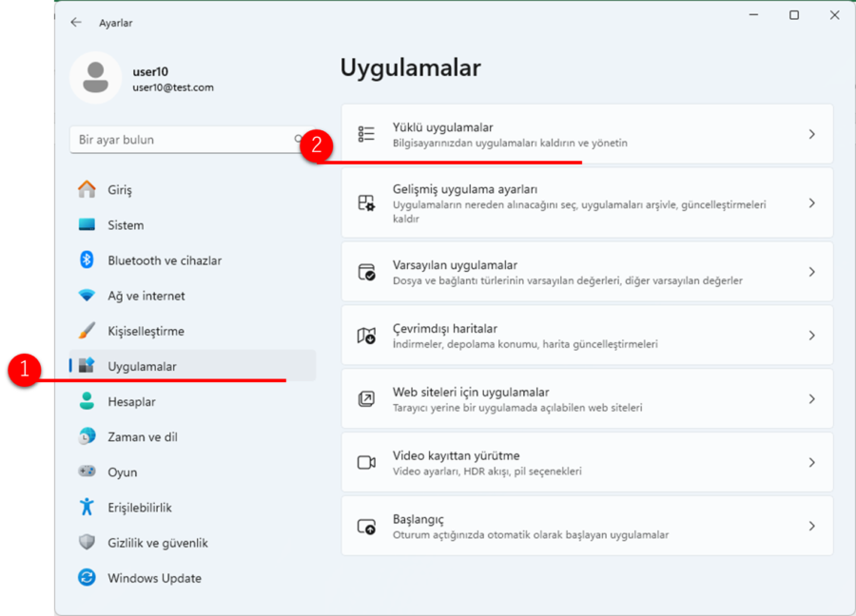
Task: Open Web siteleri için uygulamalar
Action: pos(588,399)
